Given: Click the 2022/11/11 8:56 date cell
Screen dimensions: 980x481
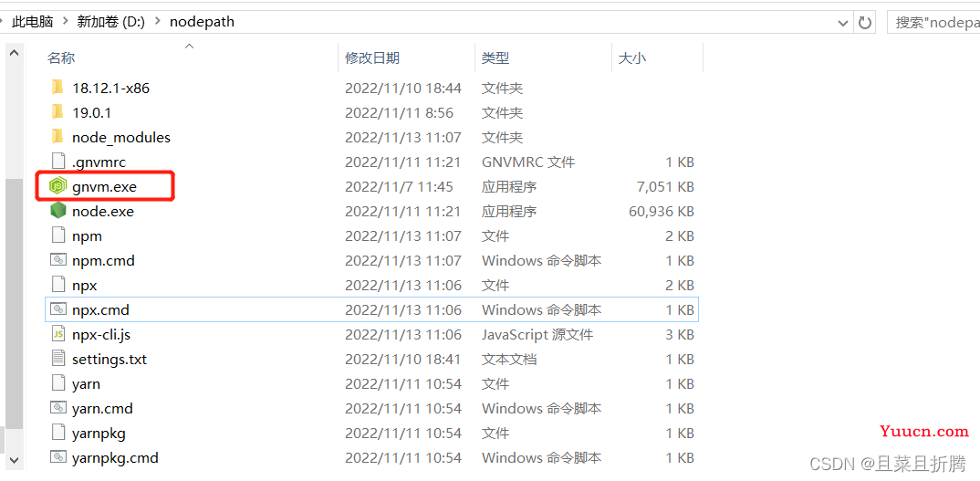Looking at the screenshot, I should (x=399, y=112).
